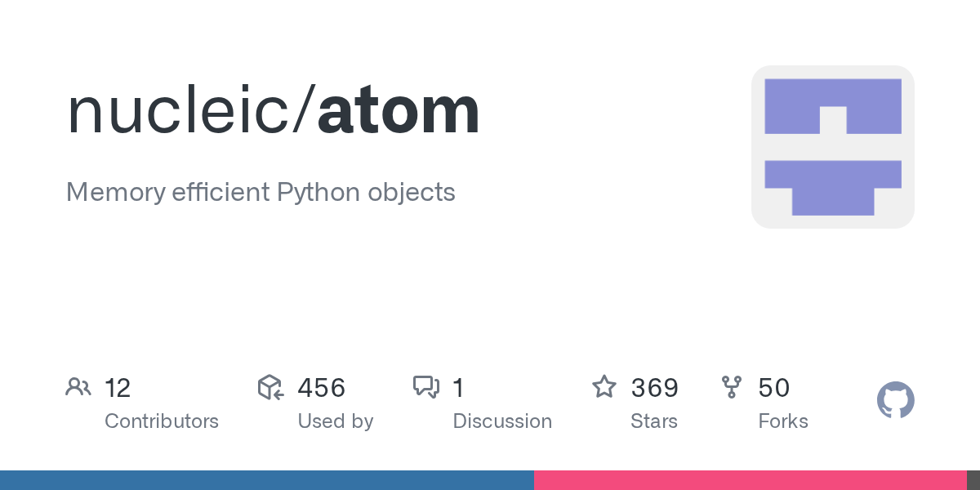Click the 456 used by count
This screenshot has width=980, height=490.
(321, 388)
